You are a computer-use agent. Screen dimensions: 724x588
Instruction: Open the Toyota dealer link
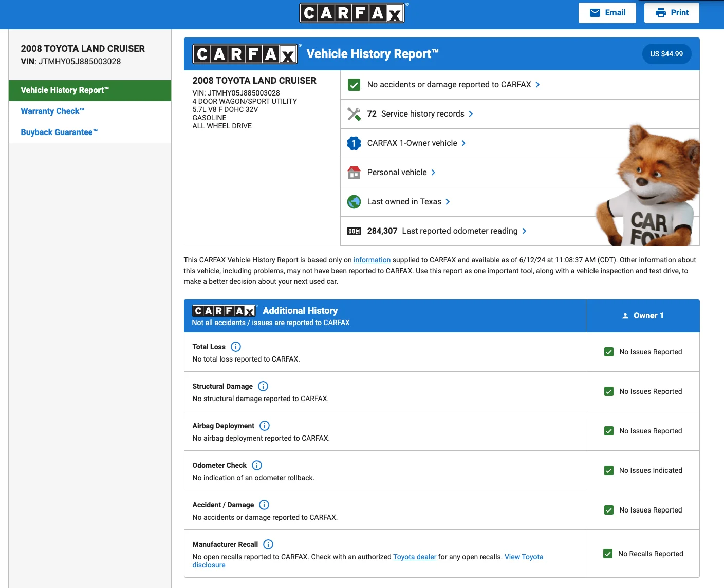[415, 557]
